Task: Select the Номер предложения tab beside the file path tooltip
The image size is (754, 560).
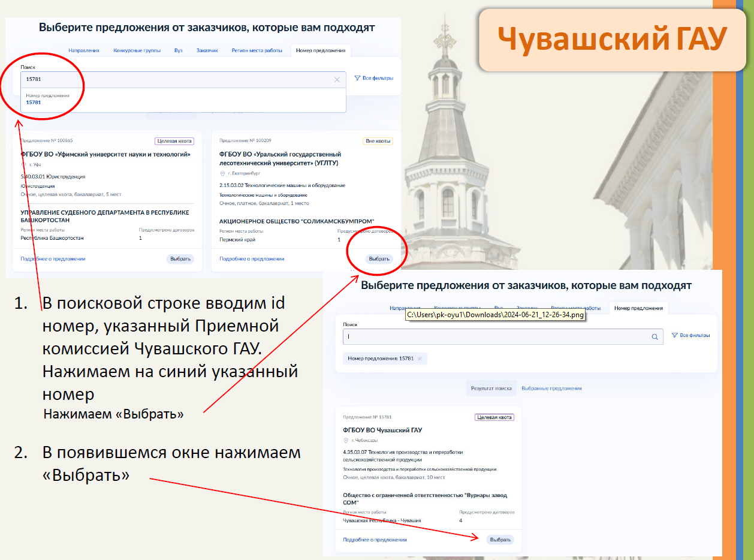Action: click(638, 308)
